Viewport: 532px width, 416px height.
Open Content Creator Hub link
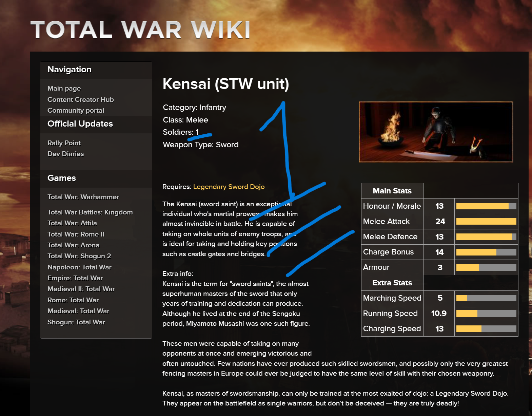point(81,99)
